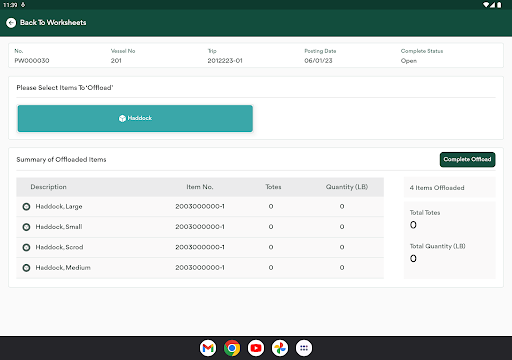Click the vessel number 201
The width and height of the screenshot is (512, 360).
[116, 61]
